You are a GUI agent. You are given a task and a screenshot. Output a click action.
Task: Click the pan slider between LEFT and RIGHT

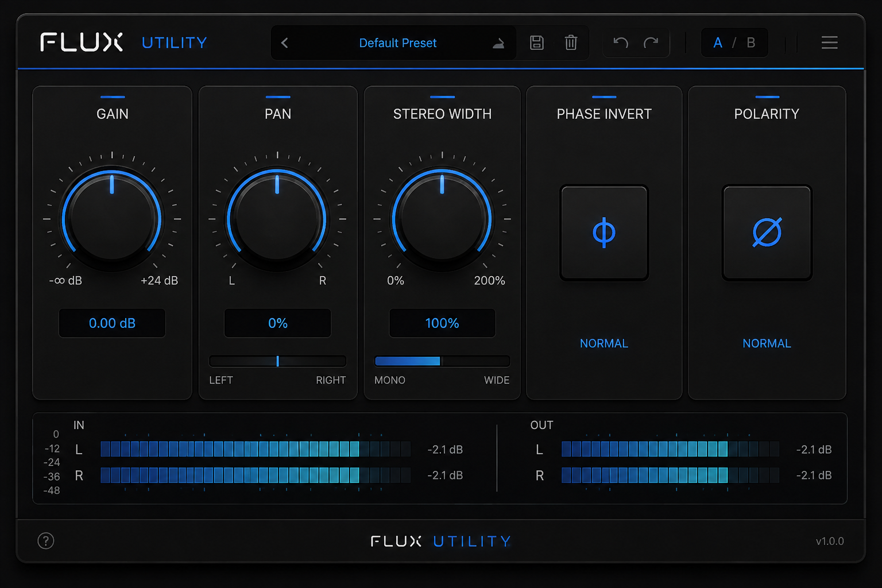pyautogui.click(x=277, y=361)
